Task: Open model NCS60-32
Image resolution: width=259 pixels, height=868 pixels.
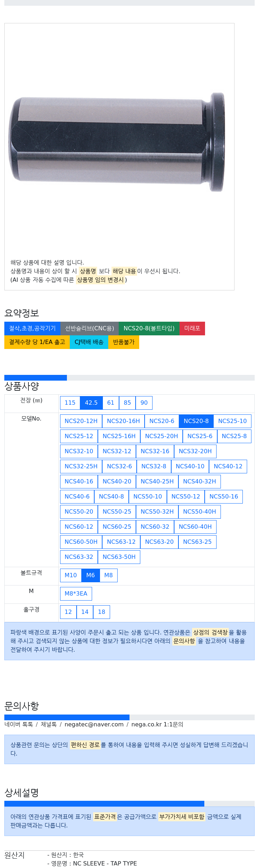Action: tap(155, 527)
